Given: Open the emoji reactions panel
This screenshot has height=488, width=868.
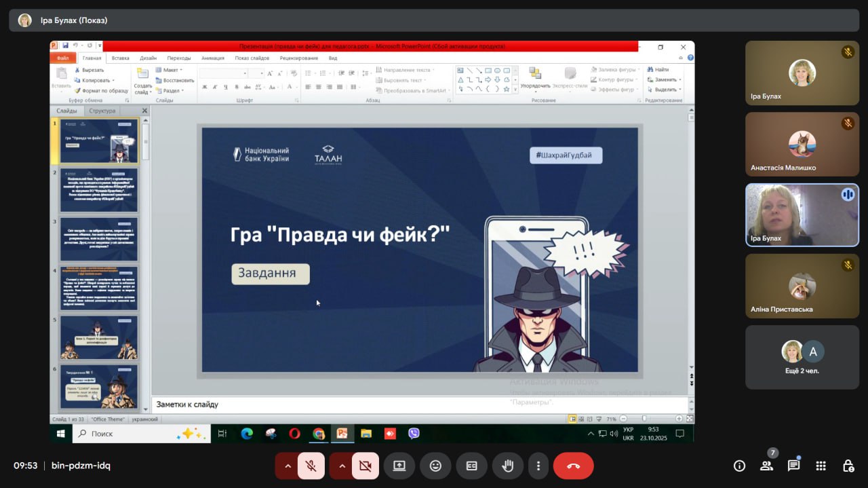Looking at the screenshot, I should click(435, 466).
